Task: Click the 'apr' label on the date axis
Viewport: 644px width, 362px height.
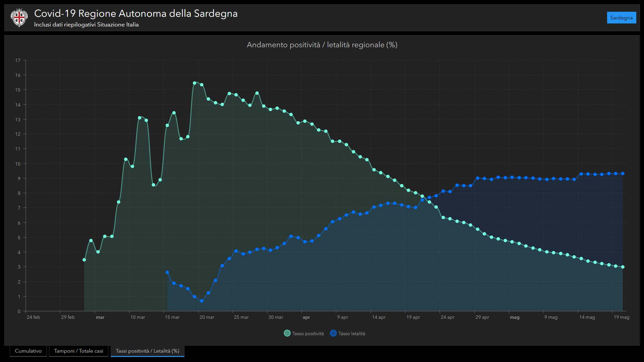Action: click(x=306, y=317)
